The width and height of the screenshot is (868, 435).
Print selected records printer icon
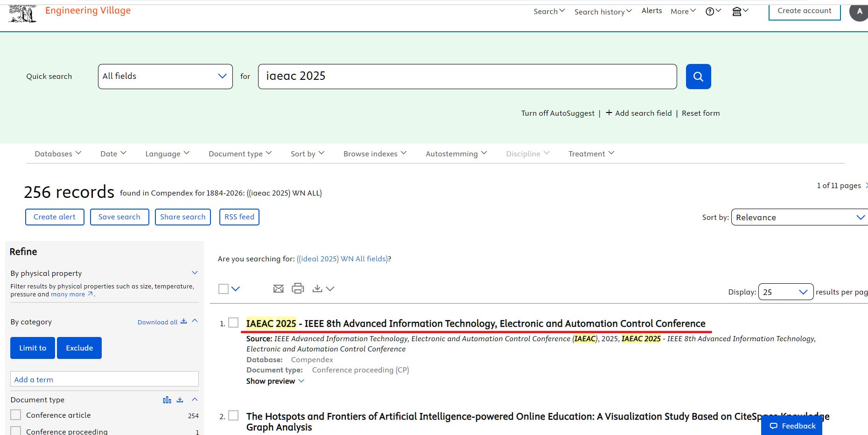(298, 288)
